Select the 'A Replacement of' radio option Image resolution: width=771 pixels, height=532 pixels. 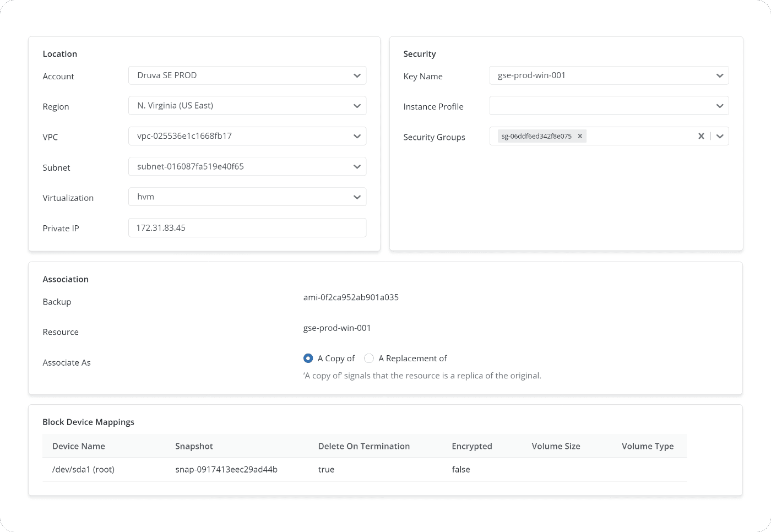369,359
